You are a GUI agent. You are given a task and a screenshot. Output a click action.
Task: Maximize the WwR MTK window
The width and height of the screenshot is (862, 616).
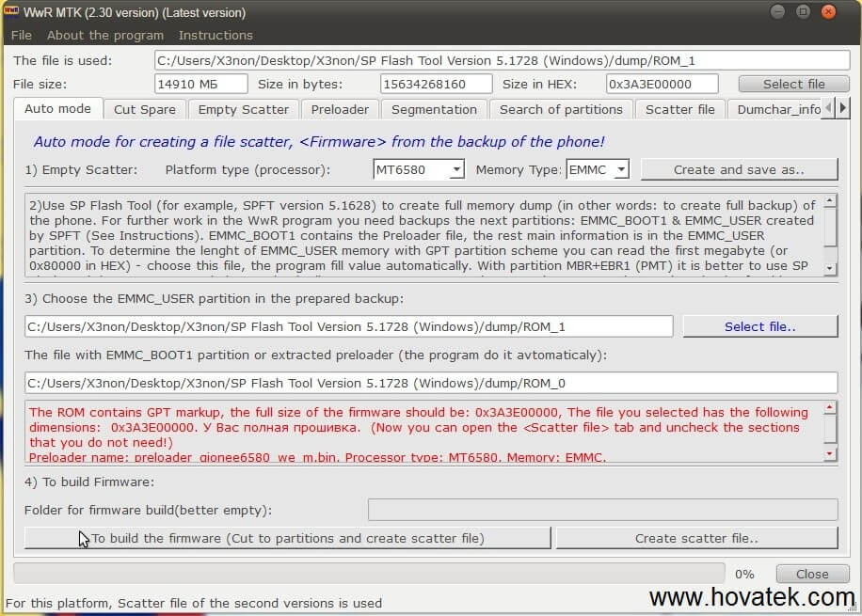[x=803, y=11]
